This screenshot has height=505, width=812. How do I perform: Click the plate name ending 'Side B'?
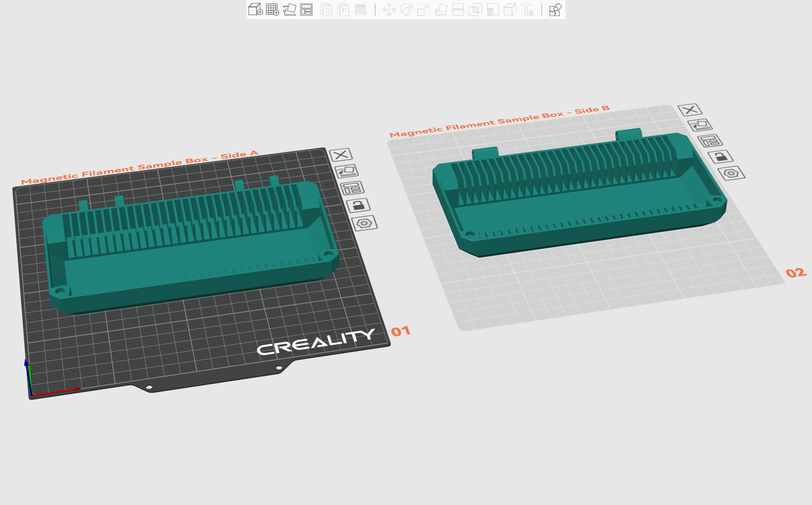(x=499, y=121)
